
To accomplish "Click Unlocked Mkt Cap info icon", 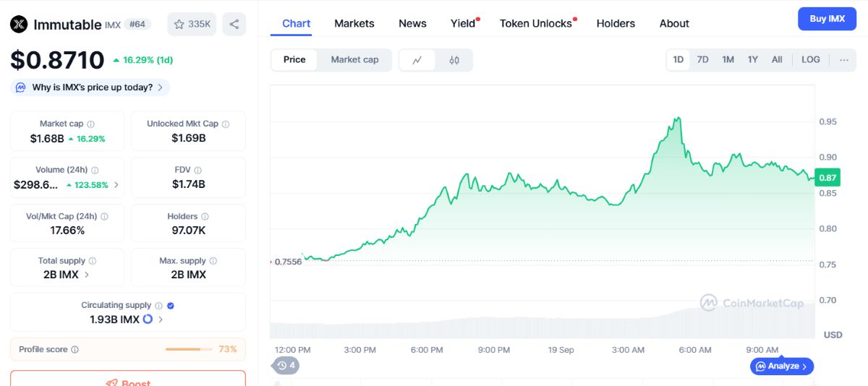I will click(x=226, y=124).
